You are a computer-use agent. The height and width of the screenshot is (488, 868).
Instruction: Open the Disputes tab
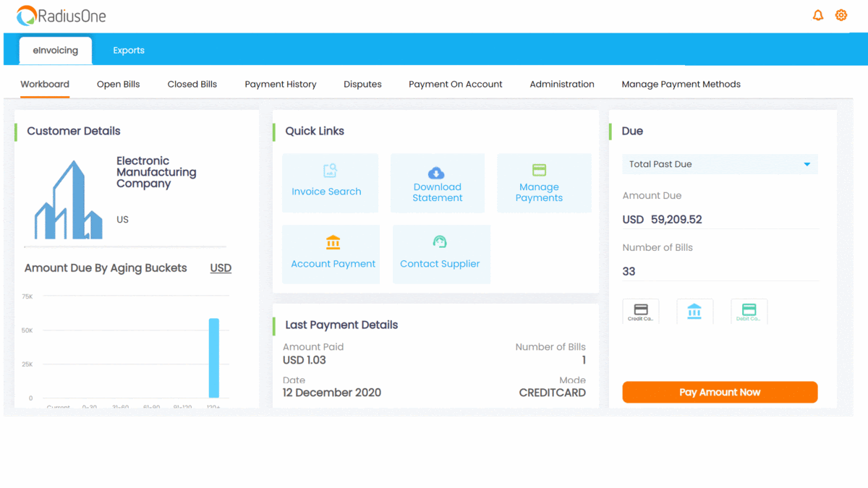click(x=362, y=85)
